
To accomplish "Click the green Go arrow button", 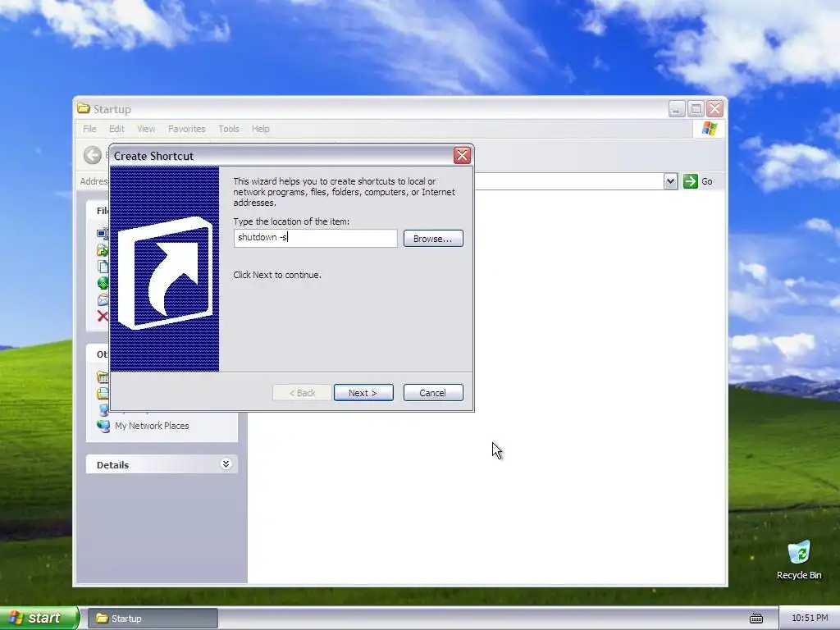I will click(x=691, y=181).
